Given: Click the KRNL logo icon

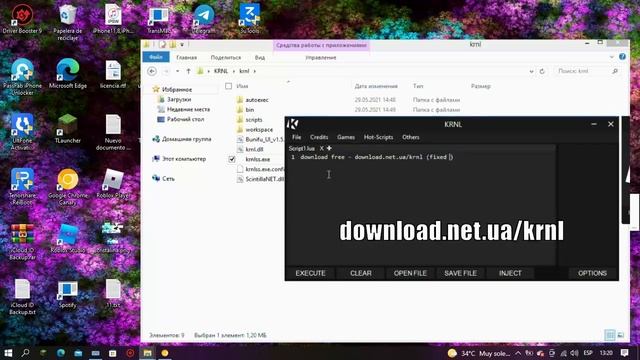Looking at the screenshot, I should coord(293,124).
